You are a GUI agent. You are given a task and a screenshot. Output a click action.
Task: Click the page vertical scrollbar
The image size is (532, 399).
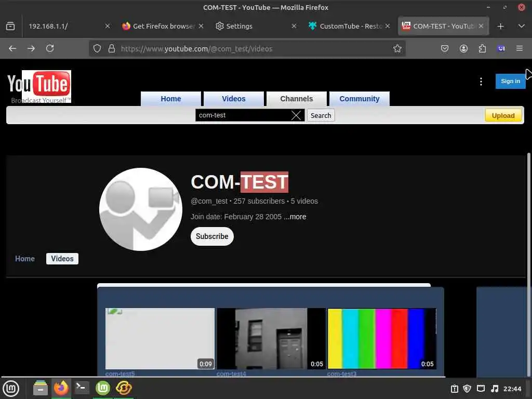tap(529, 264)
